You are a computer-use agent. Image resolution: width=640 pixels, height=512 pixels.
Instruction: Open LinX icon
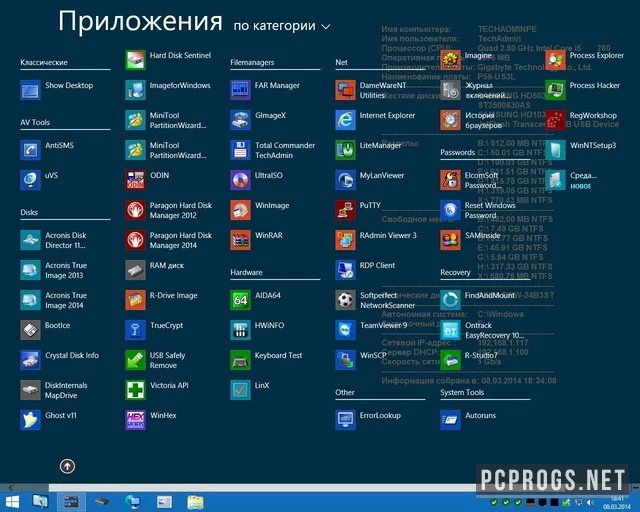click(240, 390)
